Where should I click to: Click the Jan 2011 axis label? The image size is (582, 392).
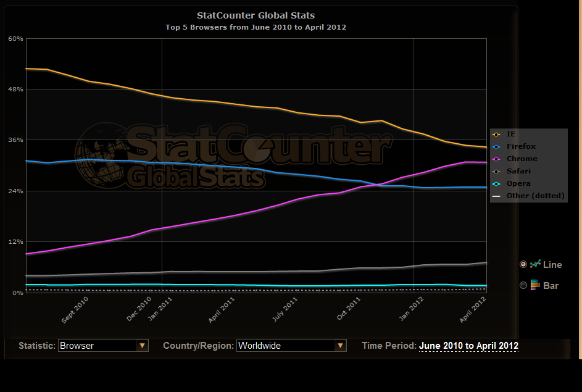point(160,309)
